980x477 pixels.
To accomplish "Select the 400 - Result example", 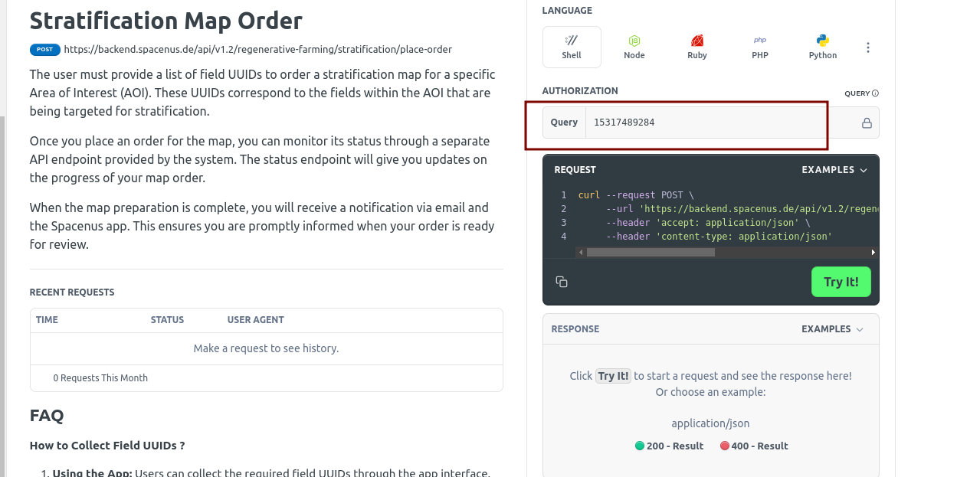I will click(x=754, y=446).
